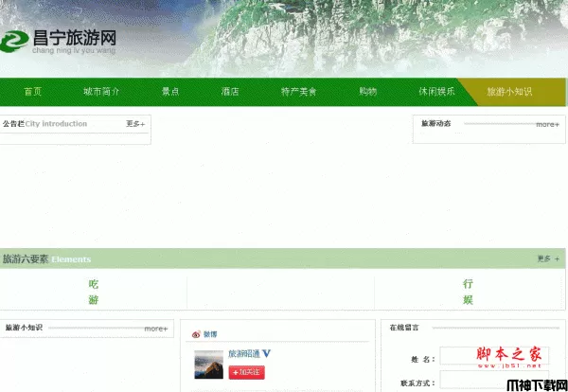Open the 酒店 navigation tab
Image resolution: width=568 pixels, height=392 pixels.
230,92
